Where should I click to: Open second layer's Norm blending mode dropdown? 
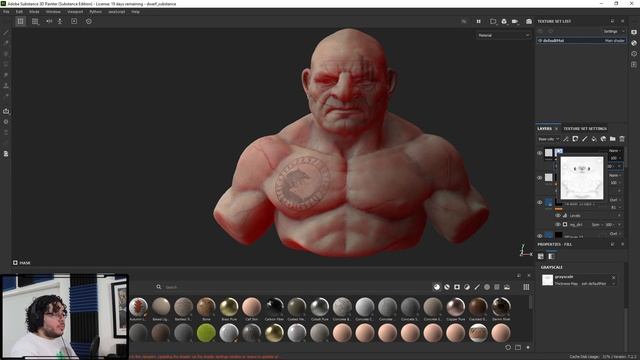615,175
